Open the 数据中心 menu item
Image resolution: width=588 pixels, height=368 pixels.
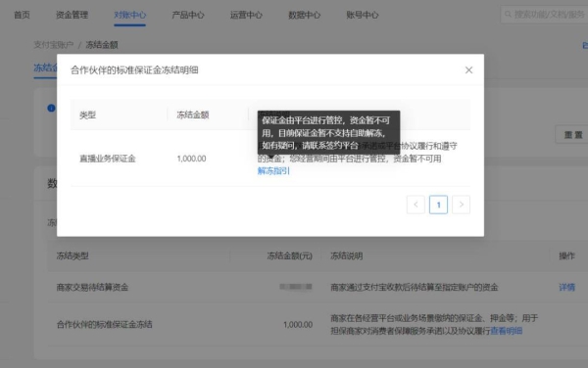(304, 15)
